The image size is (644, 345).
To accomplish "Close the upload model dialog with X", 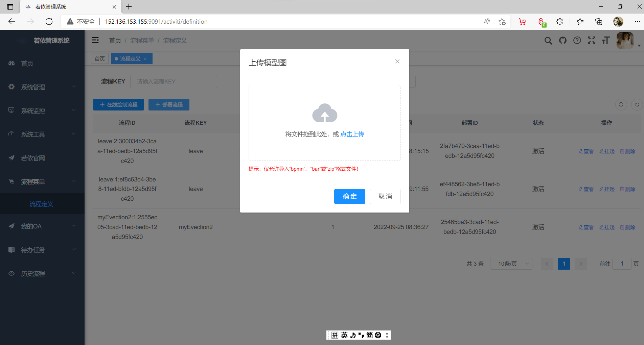I will (397, 61).
